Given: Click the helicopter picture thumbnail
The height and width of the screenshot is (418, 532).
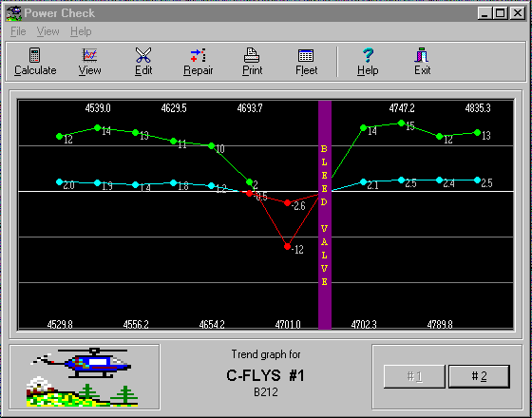Looking at the screenshot, I should pos(85,377).
